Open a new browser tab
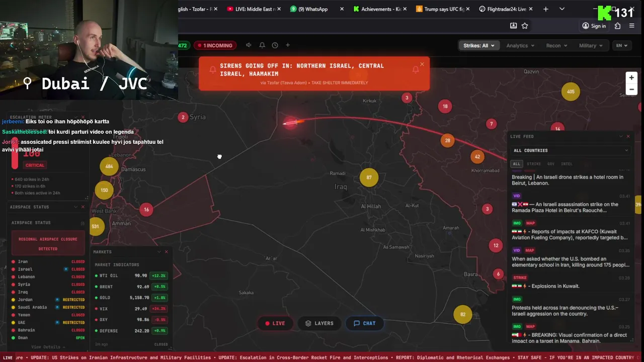Viewport: 644px width, 362px height. 546,9
